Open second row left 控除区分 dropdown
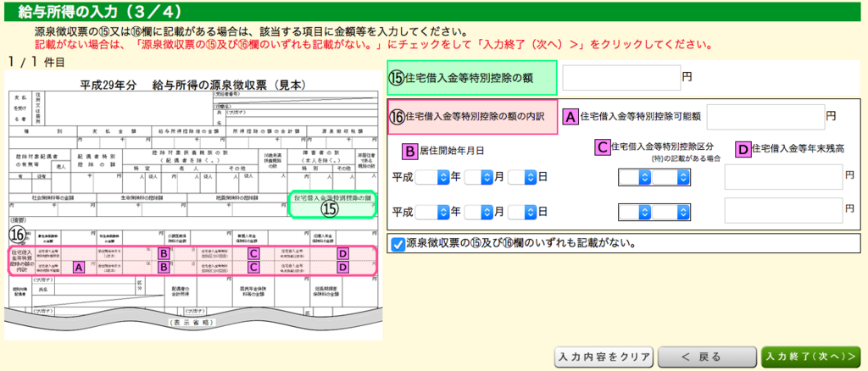 click(634, 213)
